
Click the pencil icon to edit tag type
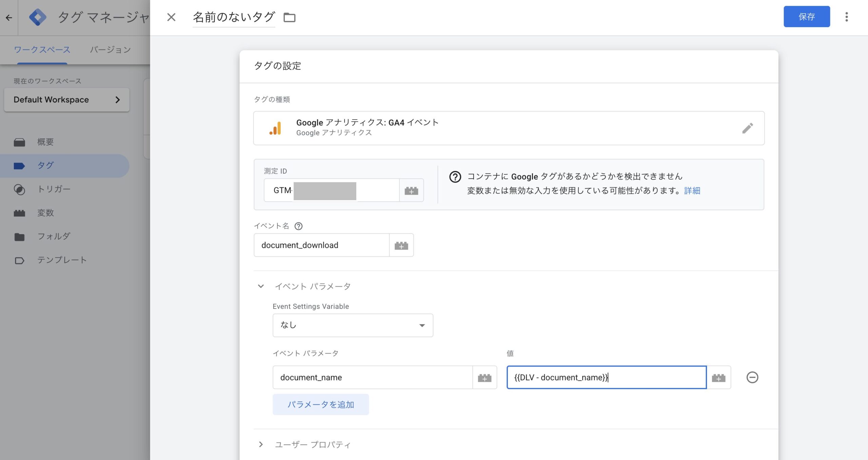747,128
